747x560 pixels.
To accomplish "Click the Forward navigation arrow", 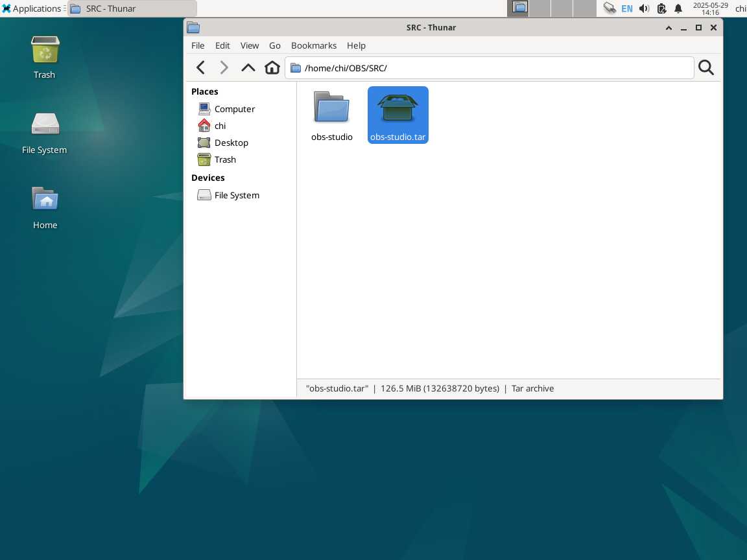I will pos(224,67).
